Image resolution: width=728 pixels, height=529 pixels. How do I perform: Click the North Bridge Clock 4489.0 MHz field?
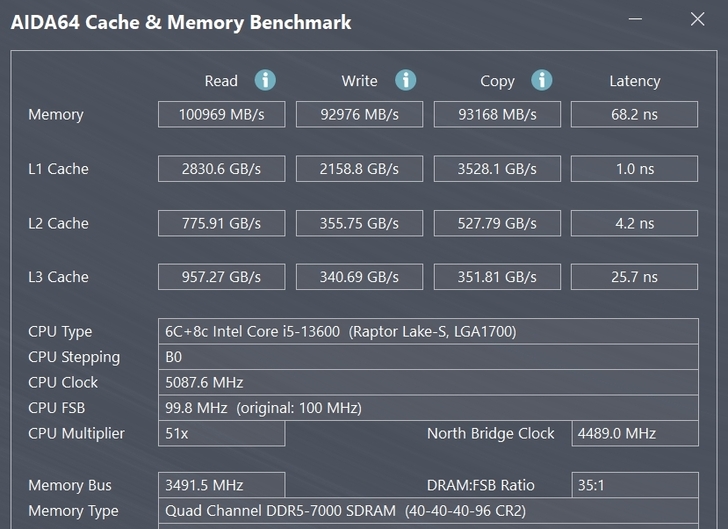(x=634, y=433)
